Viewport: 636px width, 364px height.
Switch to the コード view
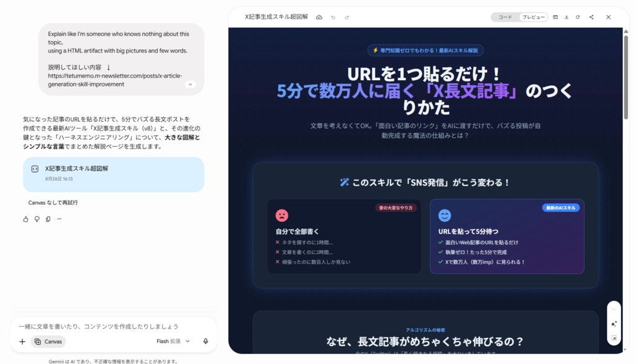pyautogui.click(x=505, y=17)
